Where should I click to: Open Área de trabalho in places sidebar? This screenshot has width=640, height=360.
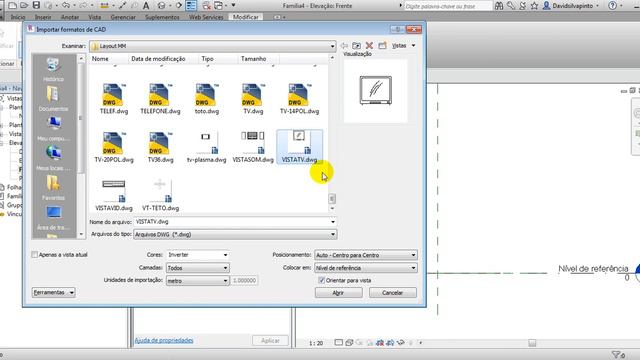click(x=53, y=218)
